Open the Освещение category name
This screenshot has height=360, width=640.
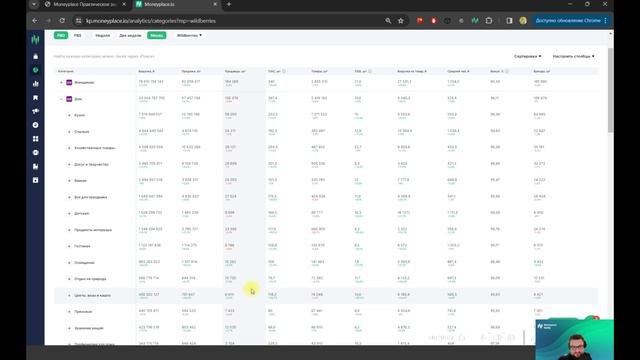[84, 262]
